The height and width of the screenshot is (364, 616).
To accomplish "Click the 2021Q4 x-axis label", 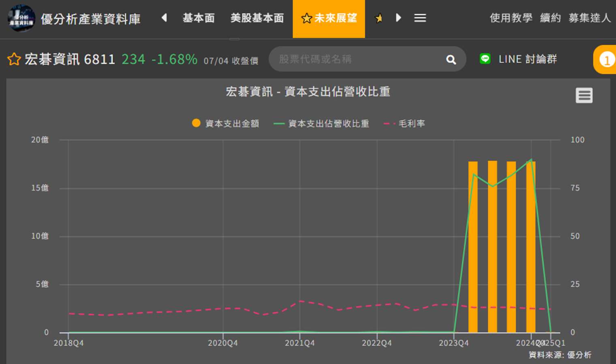I will (x=300, y=343).
